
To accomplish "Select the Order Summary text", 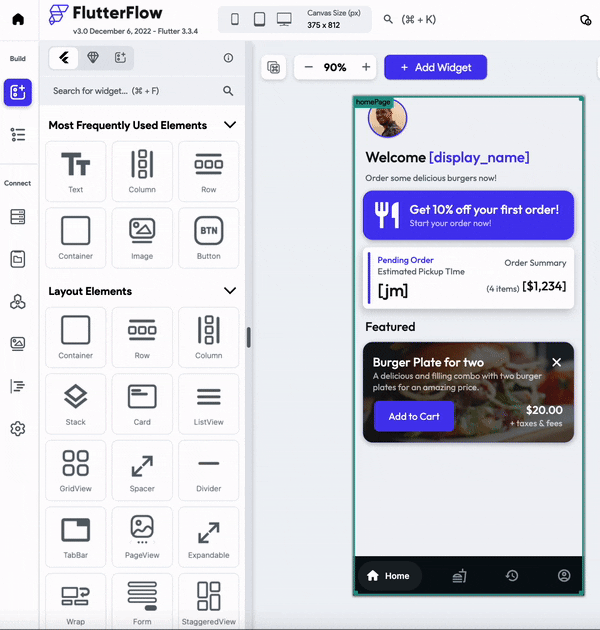I will (x=535, y=263).
